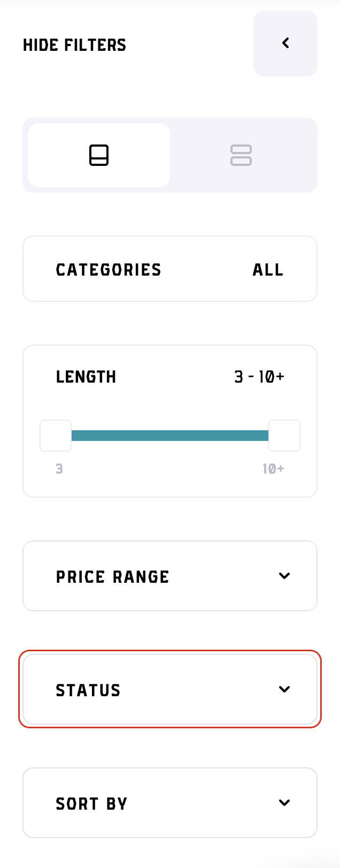Open the Categories filter section
The image size is (340, 868).
click(169, 269)
